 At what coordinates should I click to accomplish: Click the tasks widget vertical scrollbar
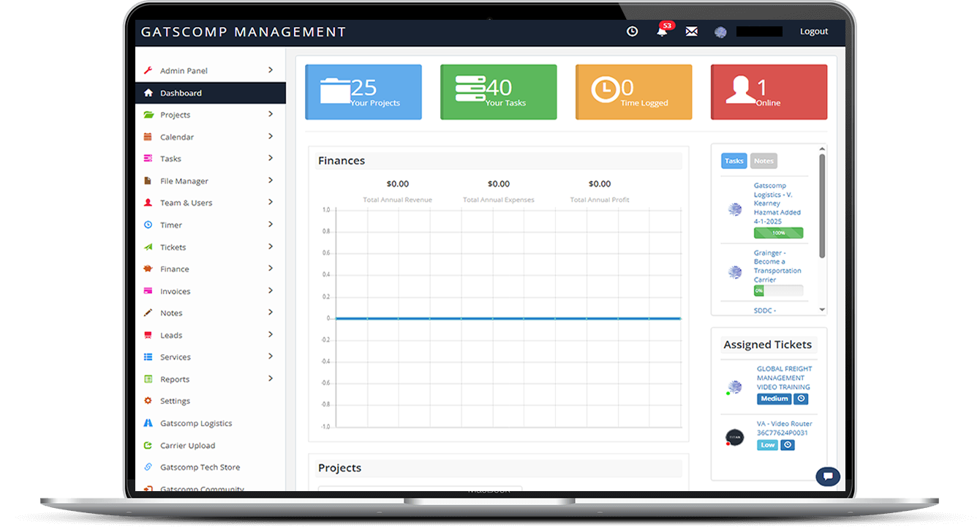(822, 205)
